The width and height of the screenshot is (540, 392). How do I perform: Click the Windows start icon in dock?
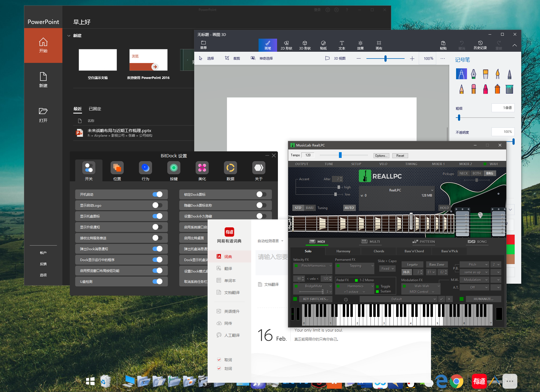[90, 381]
